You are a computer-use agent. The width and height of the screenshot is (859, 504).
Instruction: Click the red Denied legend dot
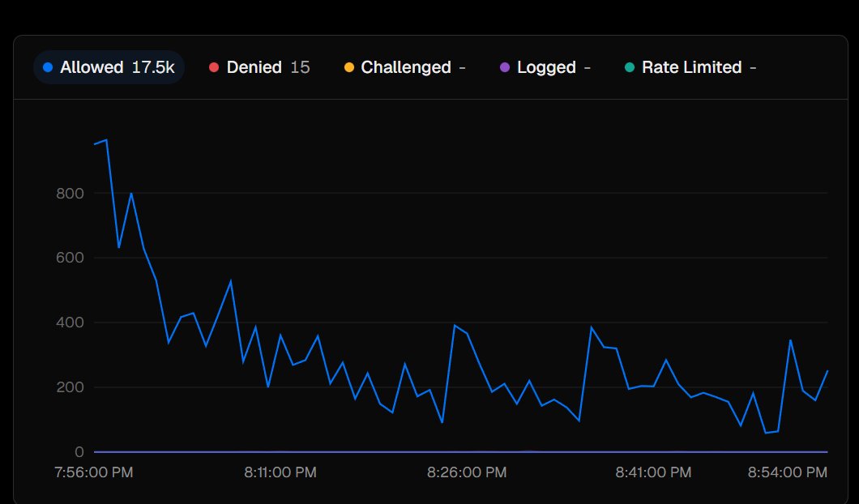click(214, 67)
